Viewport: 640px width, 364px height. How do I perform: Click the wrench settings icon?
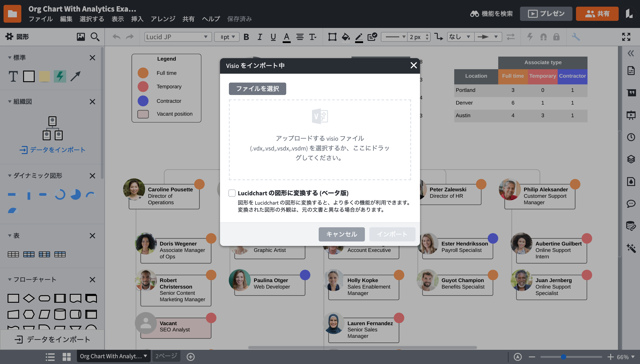(576, 37)
